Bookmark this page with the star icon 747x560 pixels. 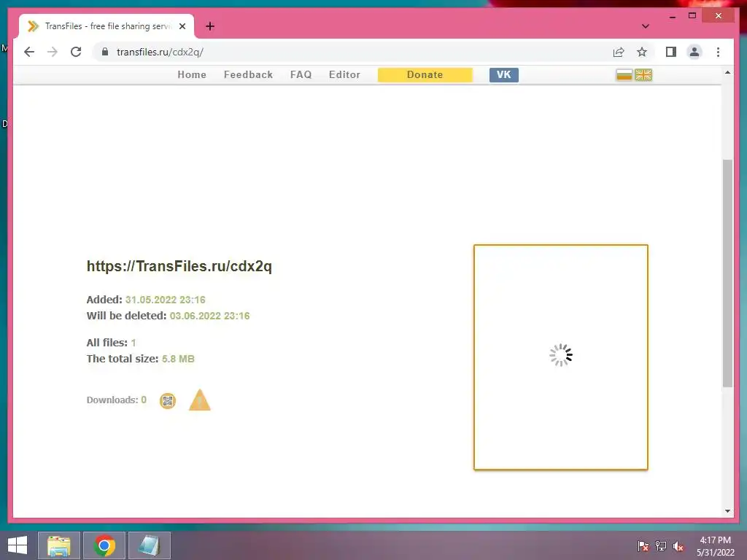(x=642, y=52)
